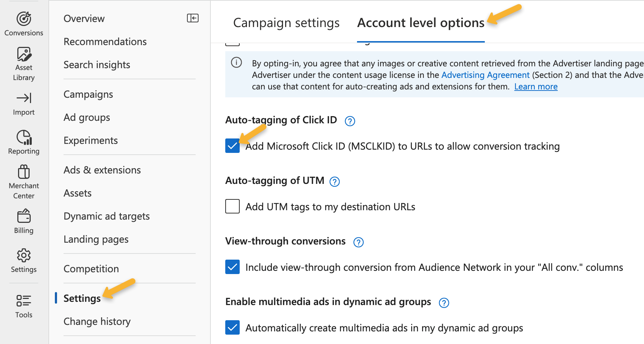Screen dimensions: 644x344
Task: Click the Import arrow icon
Action: (x=24, y=98)
